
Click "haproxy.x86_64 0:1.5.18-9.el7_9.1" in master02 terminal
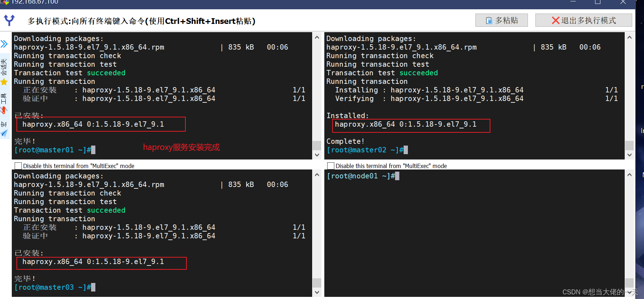coord(406,124)
